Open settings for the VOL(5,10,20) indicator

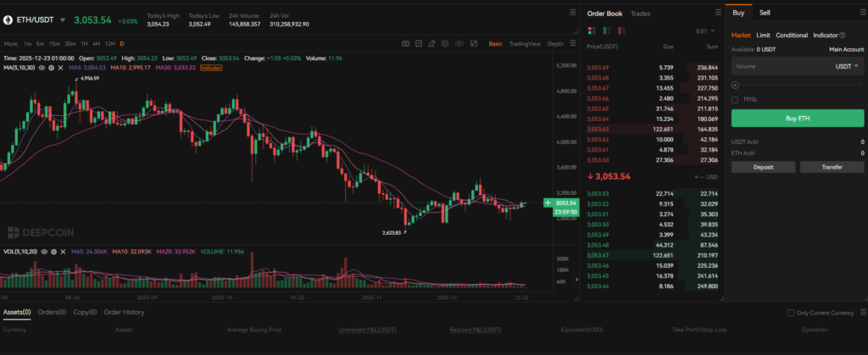[53, 252]
